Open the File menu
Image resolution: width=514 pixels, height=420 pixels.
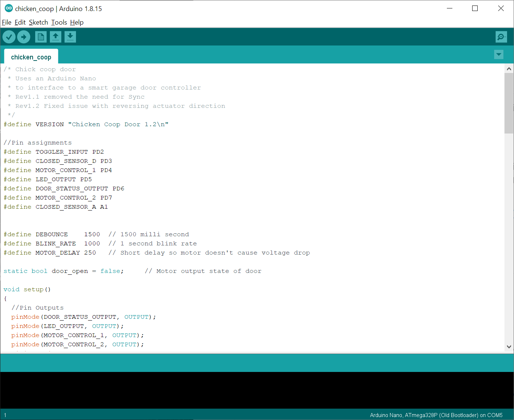(7, 22)
